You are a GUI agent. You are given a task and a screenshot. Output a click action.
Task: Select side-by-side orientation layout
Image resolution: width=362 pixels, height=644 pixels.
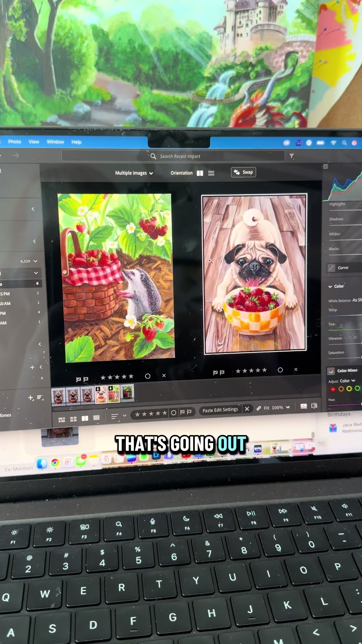(200, 173)
